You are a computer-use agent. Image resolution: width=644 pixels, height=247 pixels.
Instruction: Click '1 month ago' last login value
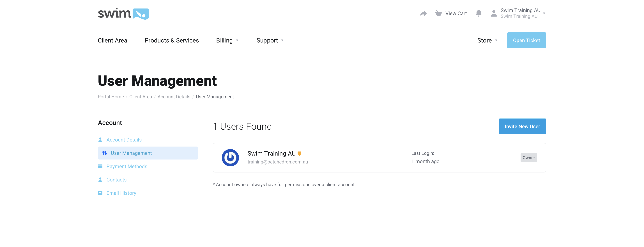click(425, 161)
